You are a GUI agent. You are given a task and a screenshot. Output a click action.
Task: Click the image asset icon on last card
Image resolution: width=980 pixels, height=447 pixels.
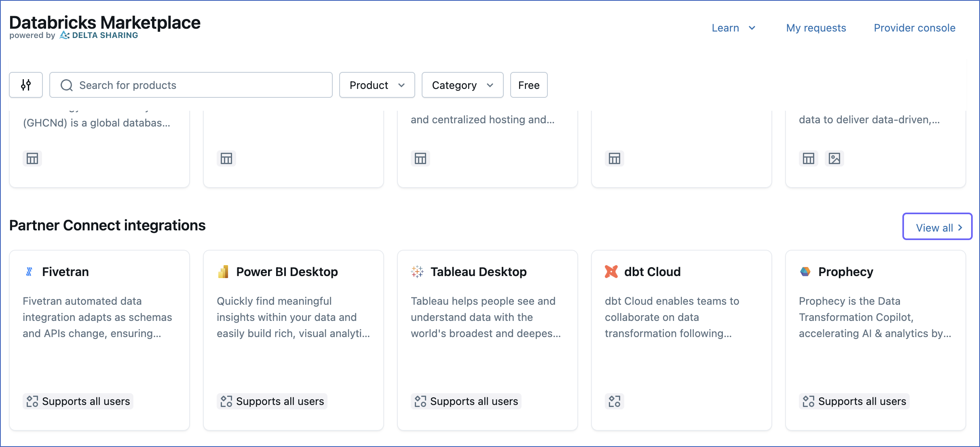pyautogui.click(x=834, y=158)
